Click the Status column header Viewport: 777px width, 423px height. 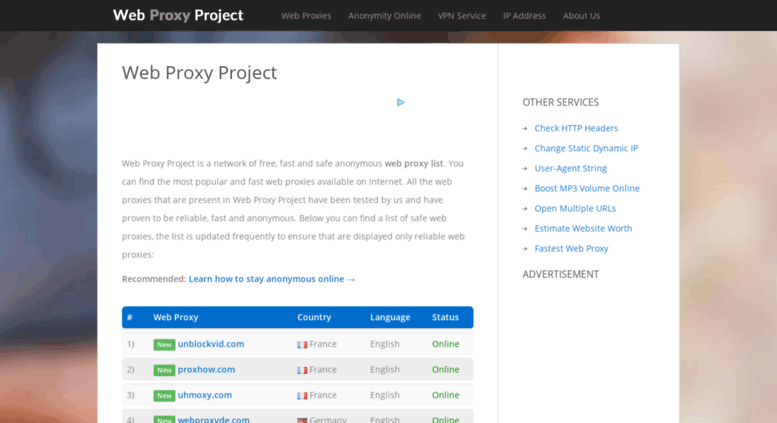click(x=445, y=317)
